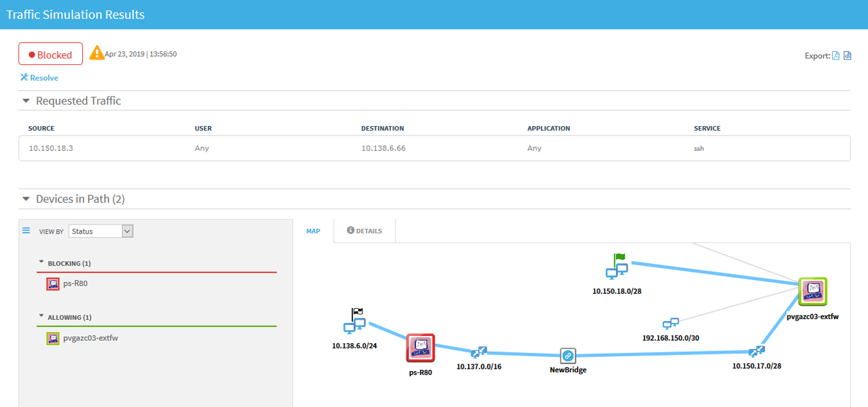The width and height of the screenshot is (868, 407).
Task: Click the 192.168.150.0/30 network icon
Action: (671, 323)
